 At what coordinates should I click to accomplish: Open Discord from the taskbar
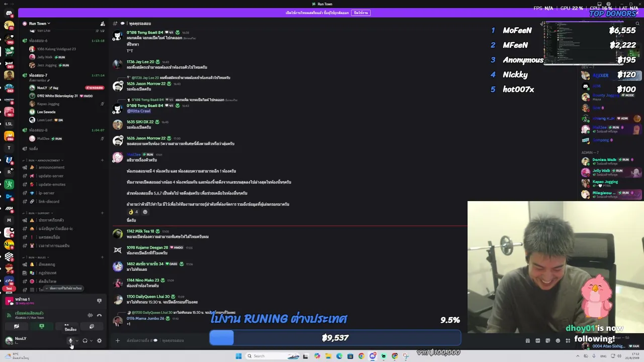[372, 356]
